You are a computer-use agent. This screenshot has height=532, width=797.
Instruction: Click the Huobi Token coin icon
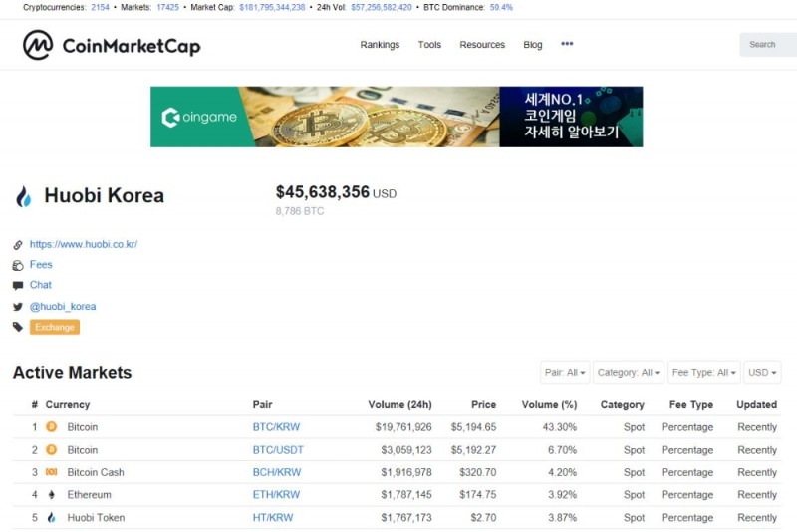click(x=51, y=518)
